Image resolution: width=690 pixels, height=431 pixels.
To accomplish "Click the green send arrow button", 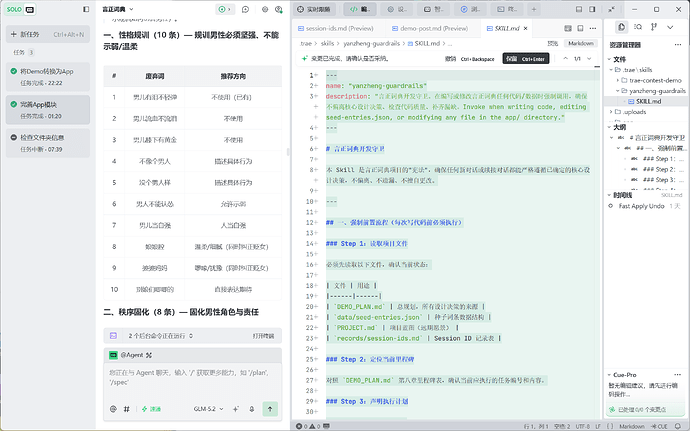I will click(270, 409).
